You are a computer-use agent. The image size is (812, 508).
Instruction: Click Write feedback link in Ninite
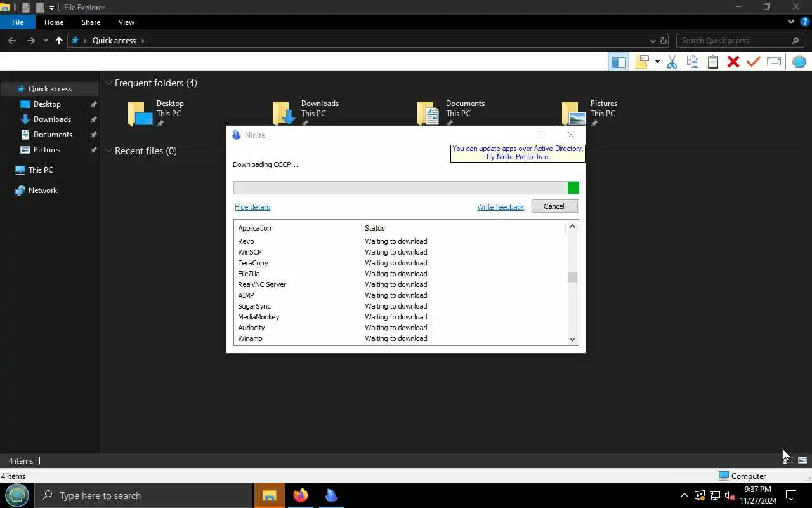(501, 207)
